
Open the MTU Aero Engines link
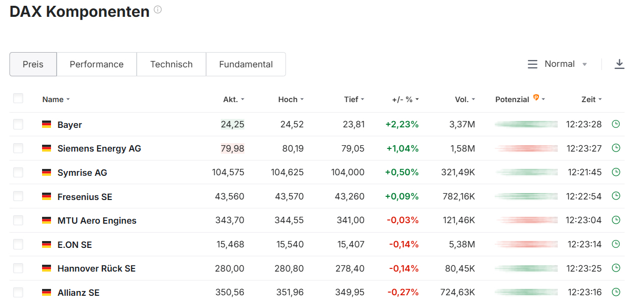point(97,221)
